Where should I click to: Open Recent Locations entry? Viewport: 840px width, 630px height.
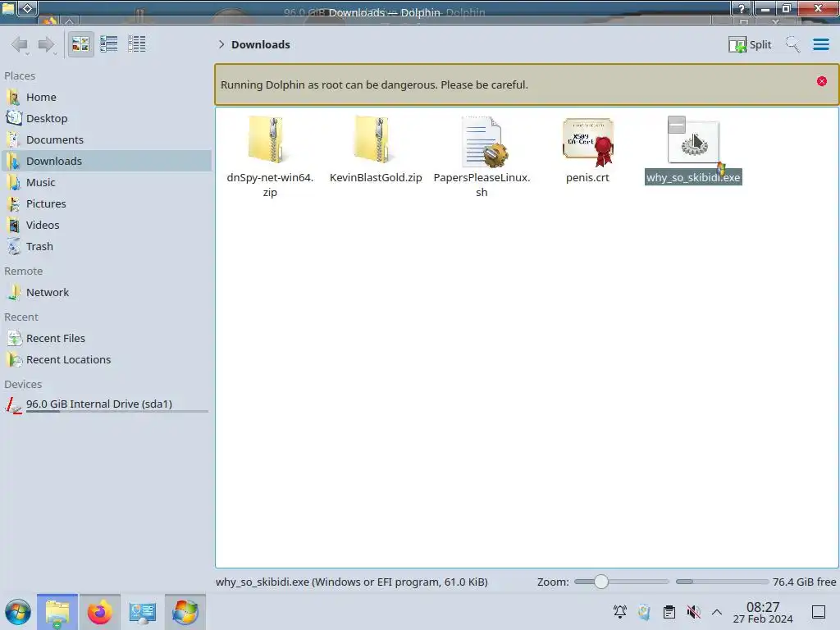[107, 360]
